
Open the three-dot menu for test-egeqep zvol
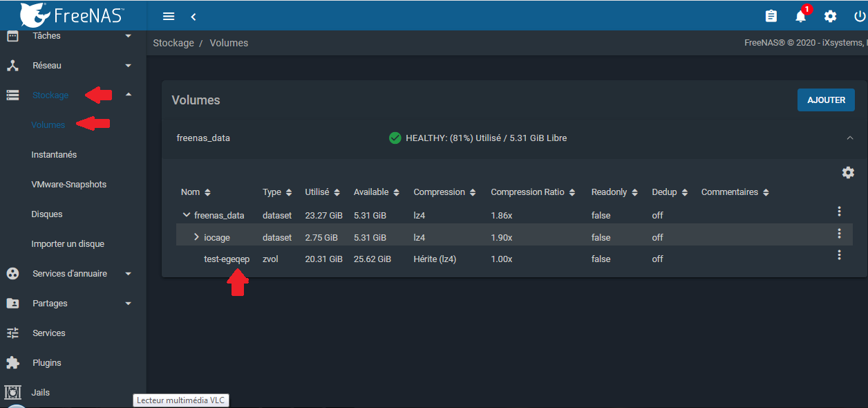point(839,255)
